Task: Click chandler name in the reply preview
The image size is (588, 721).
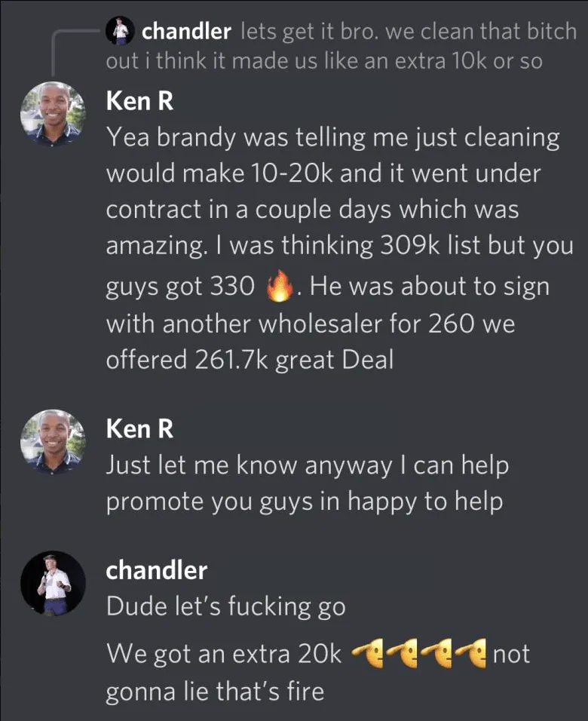Action: [x=186, y=31]
